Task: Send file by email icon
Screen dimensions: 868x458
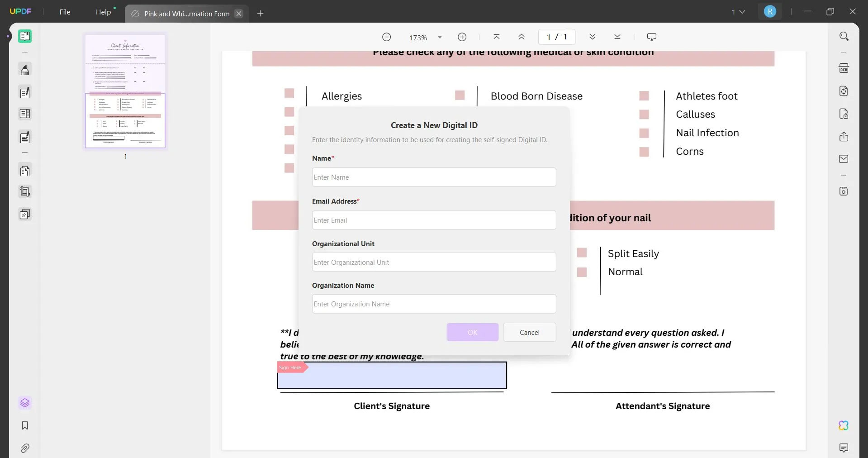Action: point(844,159)
